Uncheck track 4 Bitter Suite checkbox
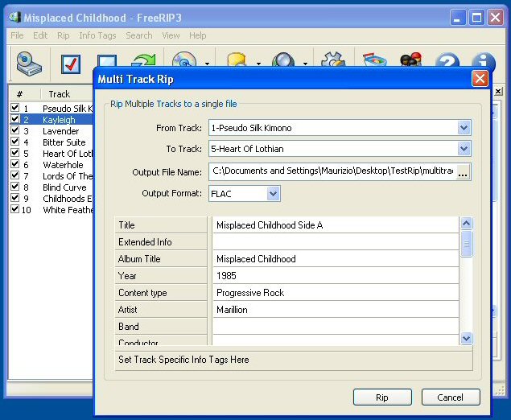 click(14, 142)
